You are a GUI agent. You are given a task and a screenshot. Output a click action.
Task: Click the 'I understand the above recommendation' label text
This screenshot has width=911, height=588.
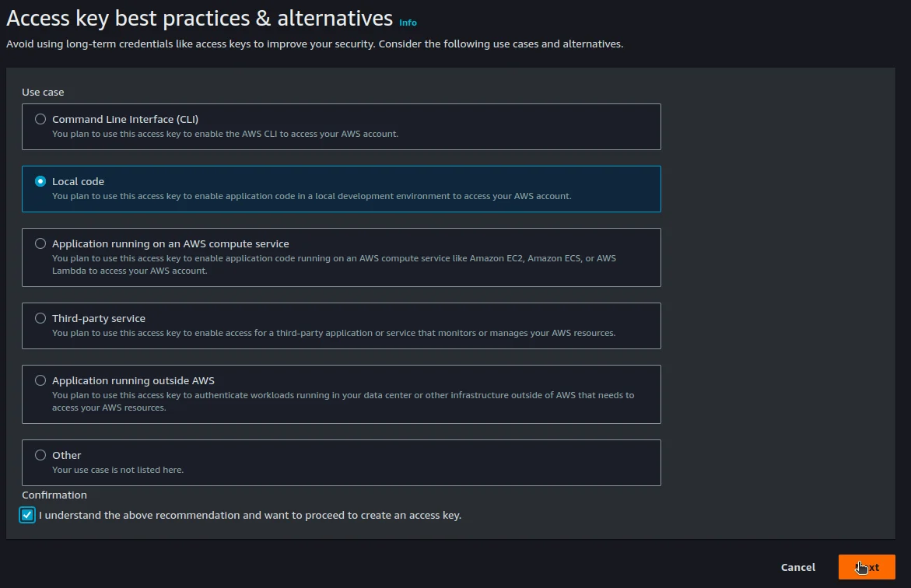click(x=250, y=515)
